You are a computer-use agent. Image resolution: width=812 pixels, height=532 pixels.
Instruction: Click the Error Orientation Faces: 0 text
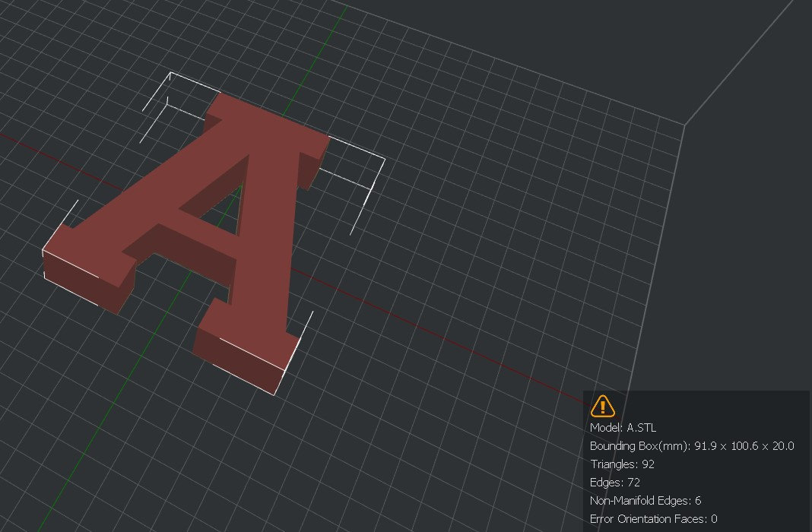[x=654, y=519]
